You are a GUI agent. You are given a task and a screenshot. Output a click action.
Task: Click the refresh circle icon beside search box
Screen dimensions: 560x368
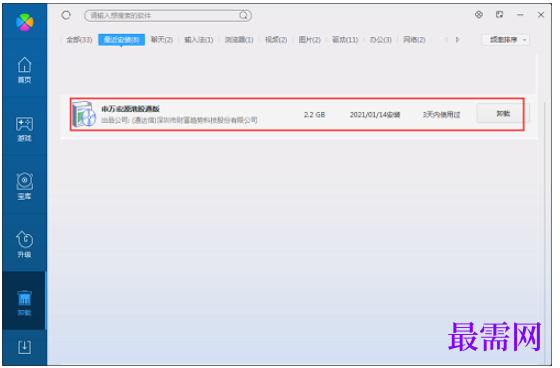[x=66, y=15]
